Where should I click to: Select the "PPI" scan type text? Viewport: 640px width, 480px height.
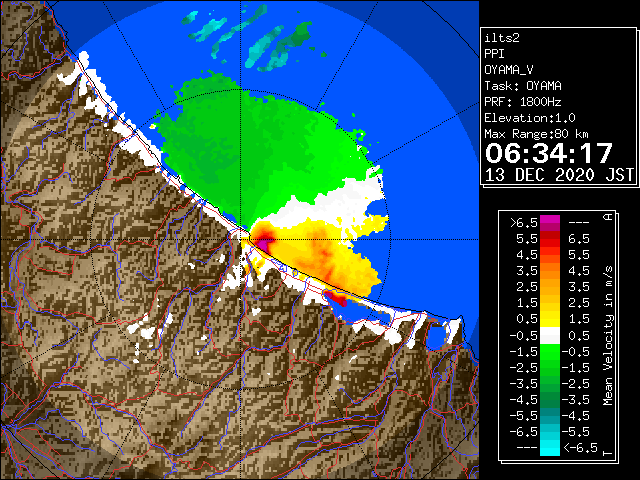click(x=494, y=54)
